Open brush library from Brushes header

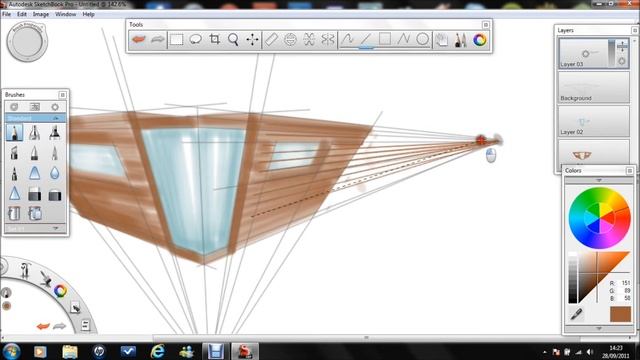[x=14, y=107]
